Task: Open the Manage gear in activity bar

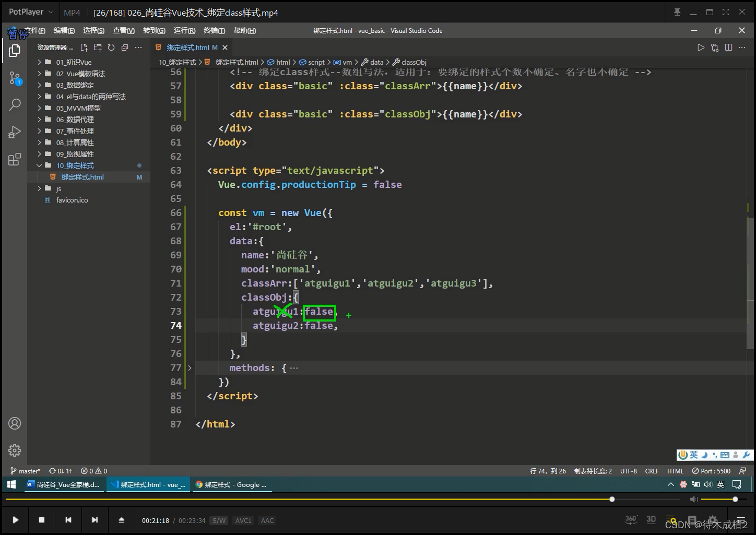Action: [x=15, y=450]
